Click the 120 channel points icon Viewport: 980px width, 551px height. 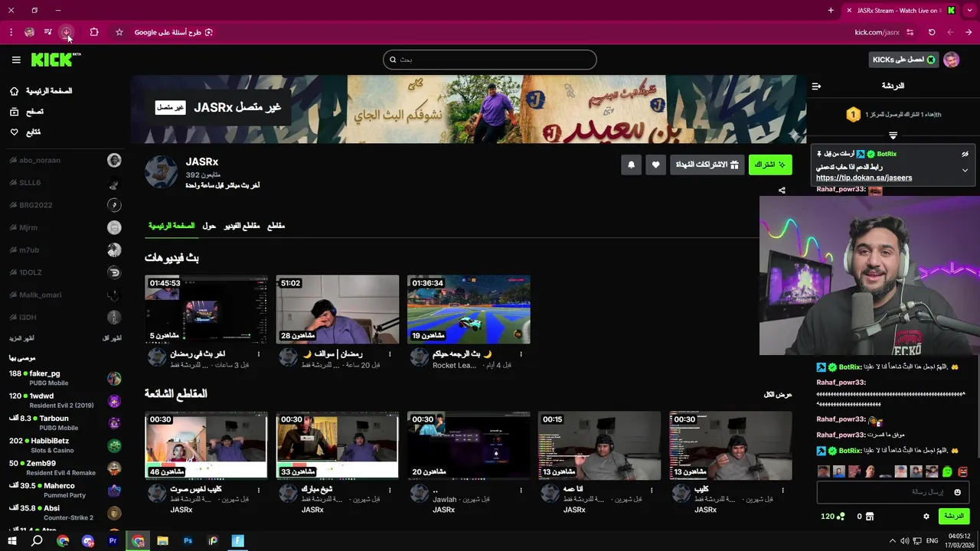(833, 517)
